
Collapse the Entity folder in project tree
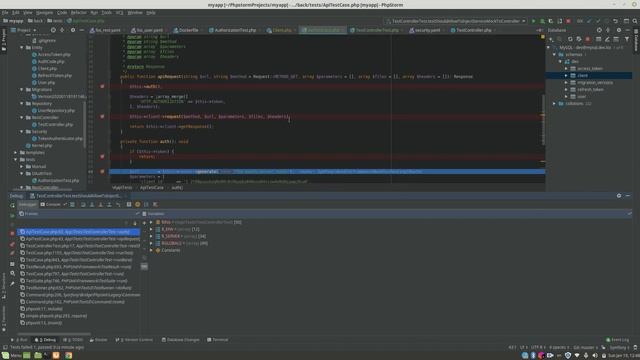tap(22, 48)
